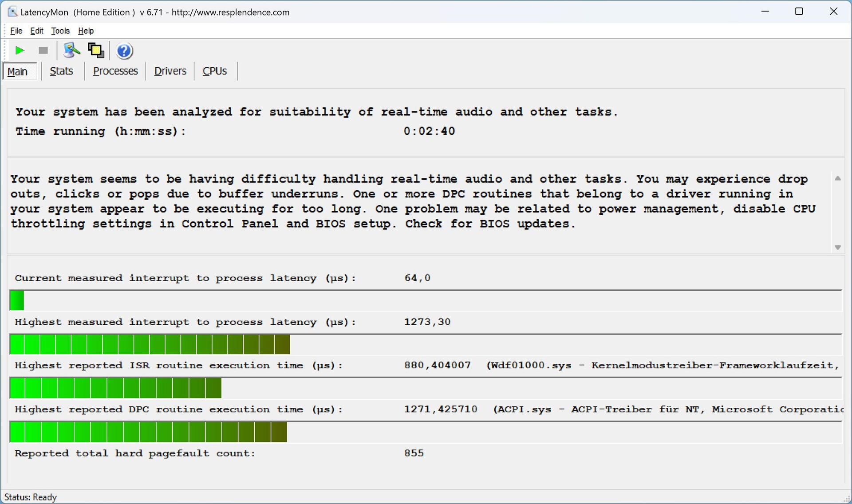Switch to the Drivers tab

tap(170, 71)
